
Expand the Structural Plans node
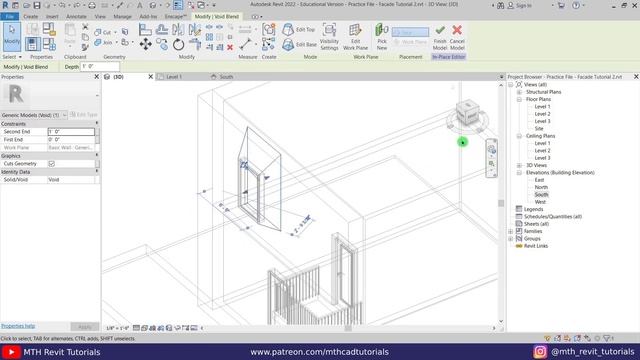tap(519, 92)
